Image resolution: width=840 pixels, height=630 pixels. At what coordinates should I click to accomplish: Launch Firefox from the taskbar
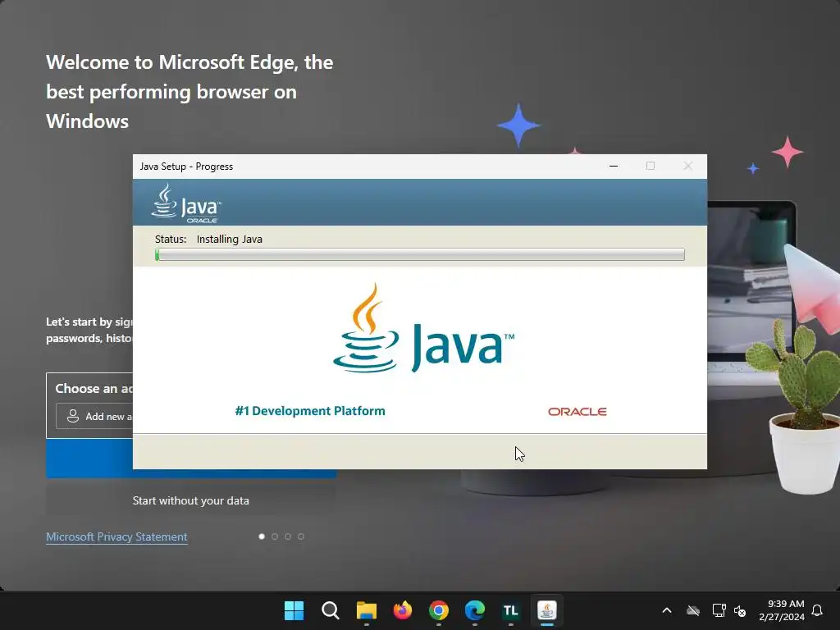tap(402, 610)
